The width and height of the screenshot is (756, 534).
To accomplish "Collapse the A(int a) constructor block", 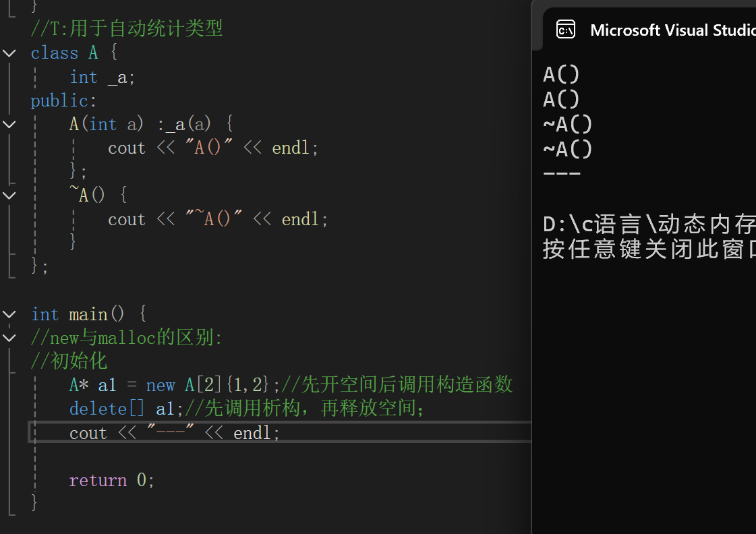I will [9, 124].
